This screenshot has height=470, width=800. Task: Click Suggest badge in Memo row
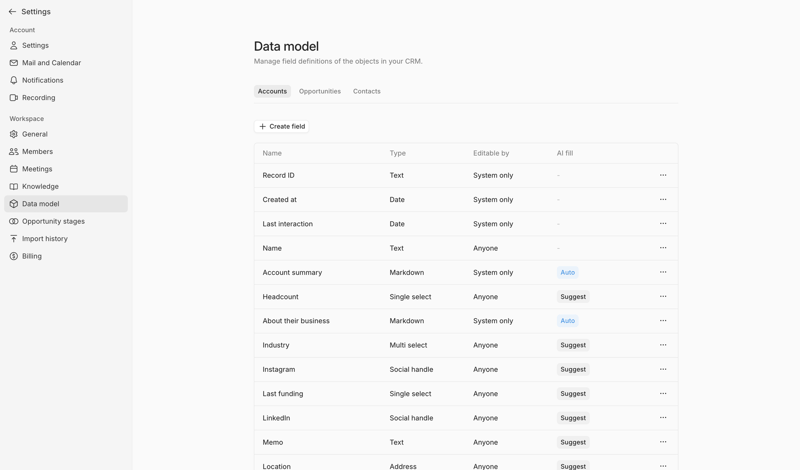click(573, 442)
